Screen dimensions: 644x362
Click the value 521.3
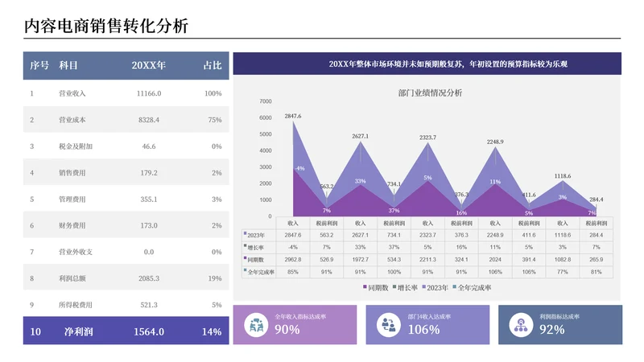tap(149, 305)
